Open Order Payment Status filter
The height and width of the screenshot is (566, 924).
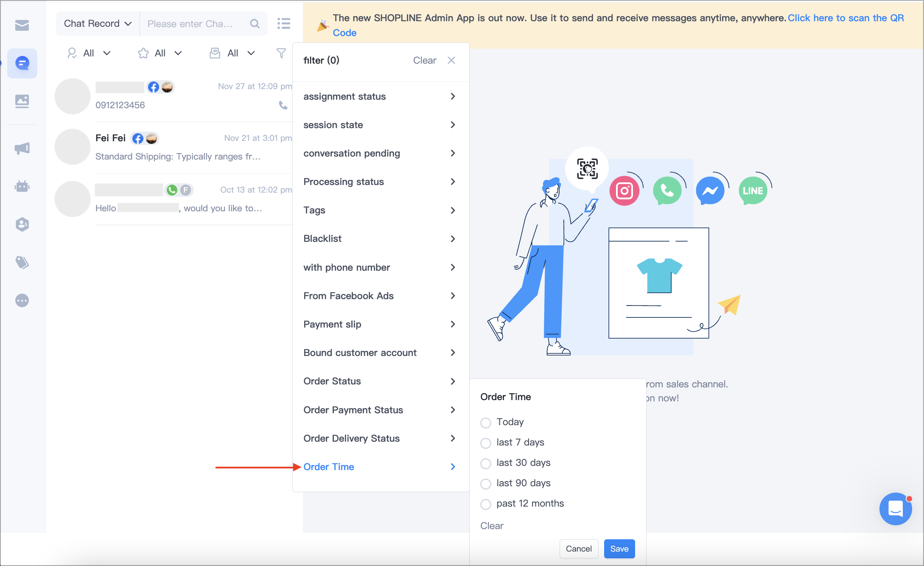coord(381,410)
